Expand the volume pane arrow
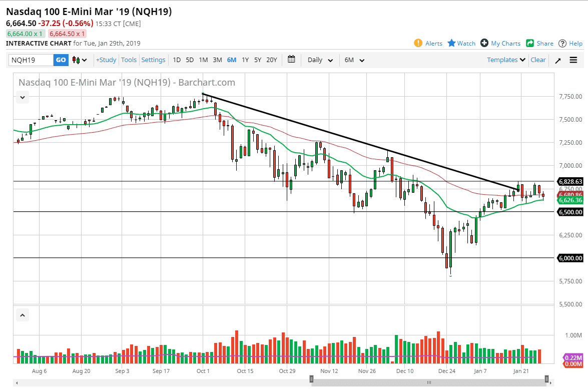The height and width of the screenshot is (389, 588). click(x=22, y=314)
